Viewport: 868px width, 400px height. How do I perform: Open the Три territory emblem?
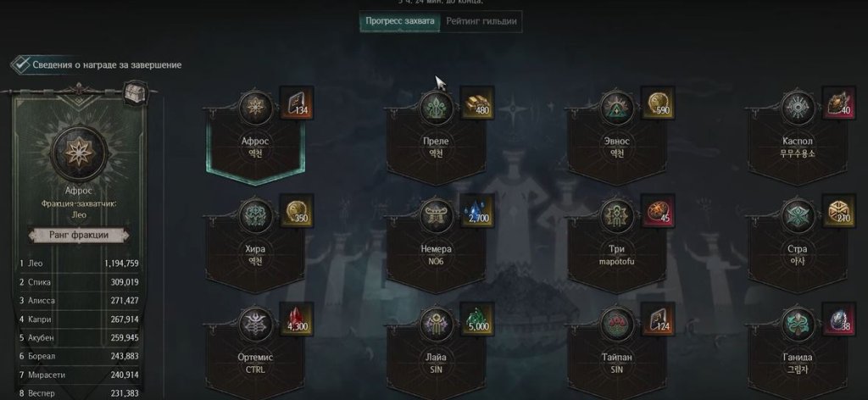point(617,215)
